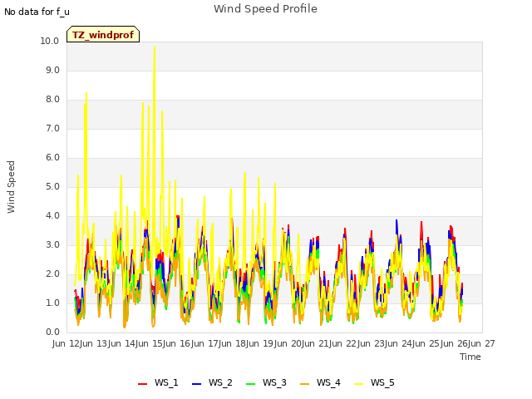Select the WS_2 blue legend swatch
This screenshot has height=399, width=532.
pyautogui.click(x=196, y=383)
